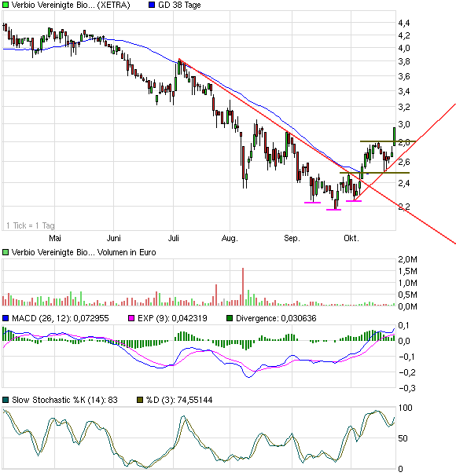Click the '50' stochastic axis value
The width and height of the screenshot is (456, 476).
(403, 438)
